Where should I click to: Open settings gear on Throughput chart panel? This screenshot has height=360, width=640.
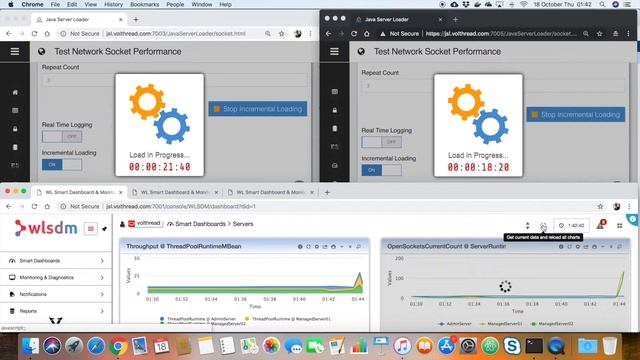(317, 247)
